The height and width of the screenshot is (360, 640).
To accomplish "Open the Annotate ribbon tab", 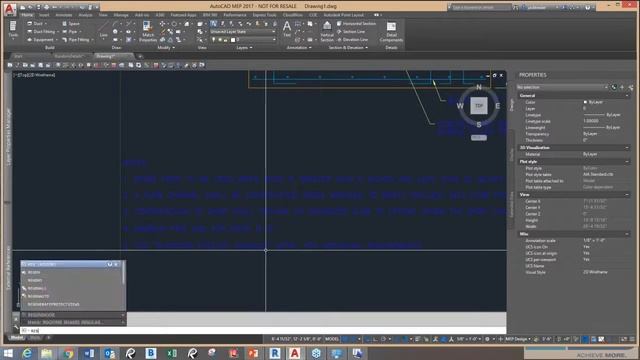I will click(x=64, y=15).
